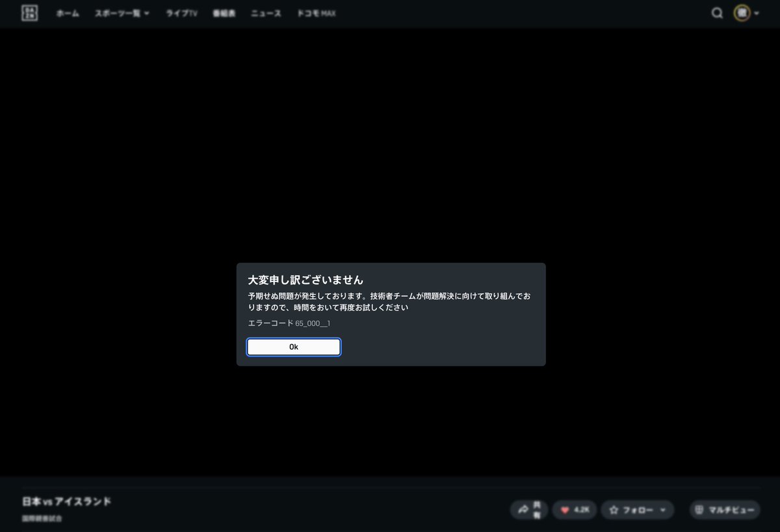Viewport: 780px width, 532px height.
Task: Open the ライブTV page
Action: point(181,13)
